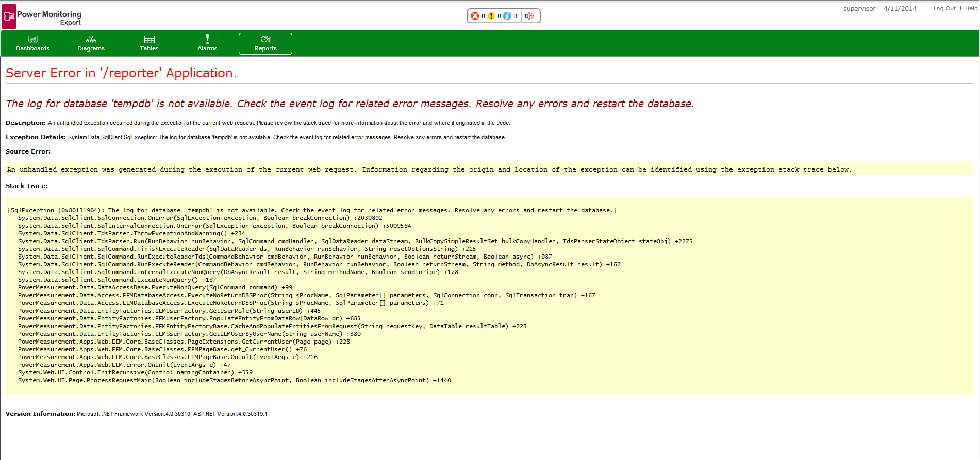980x460 pixels.
Task: Click the EEMPageBase.get_CurrentUser() +76 line
Action: 162,349
